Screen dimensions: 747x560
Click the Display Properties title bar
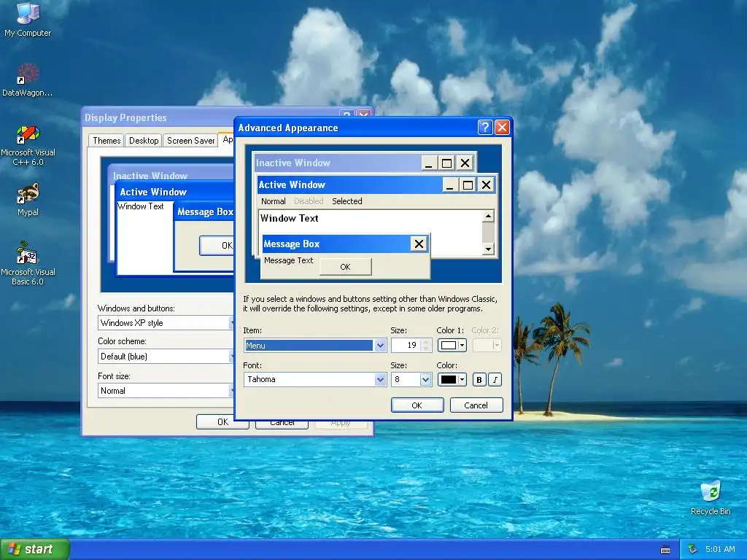coord(209,117)
